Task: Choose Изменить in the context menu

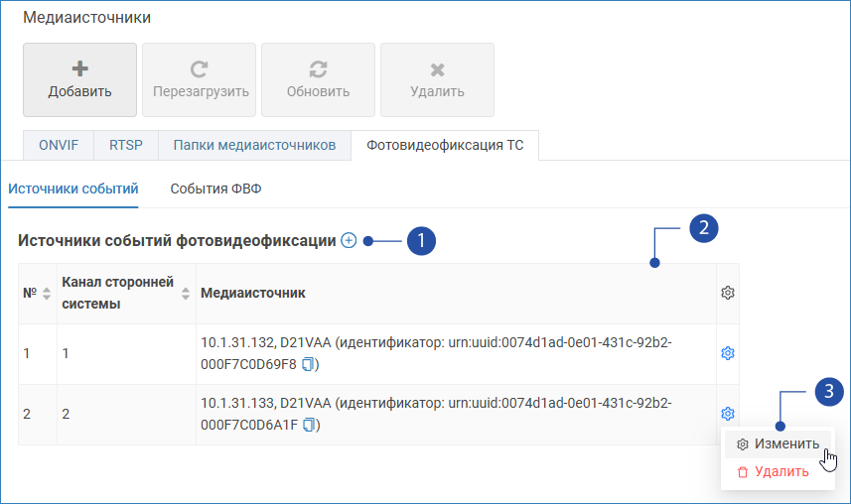Action: coord(778,443)
